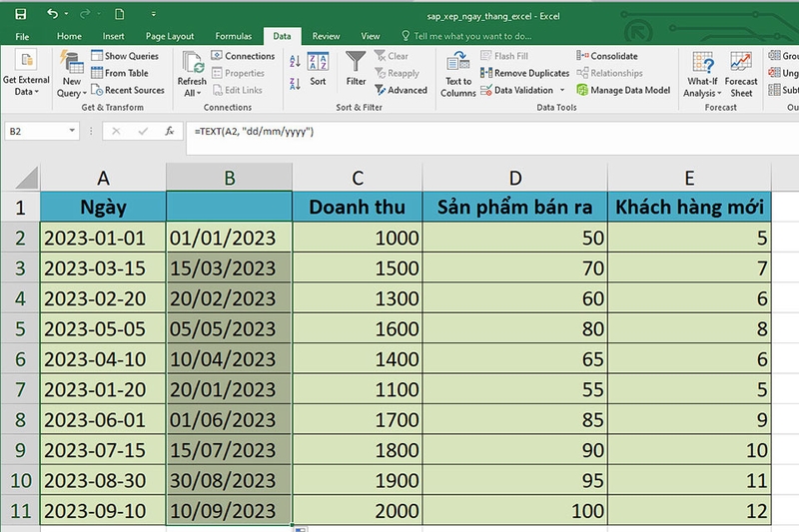
Task: Open Customize Quick Access Toolbar arrow
Action: 154,14
